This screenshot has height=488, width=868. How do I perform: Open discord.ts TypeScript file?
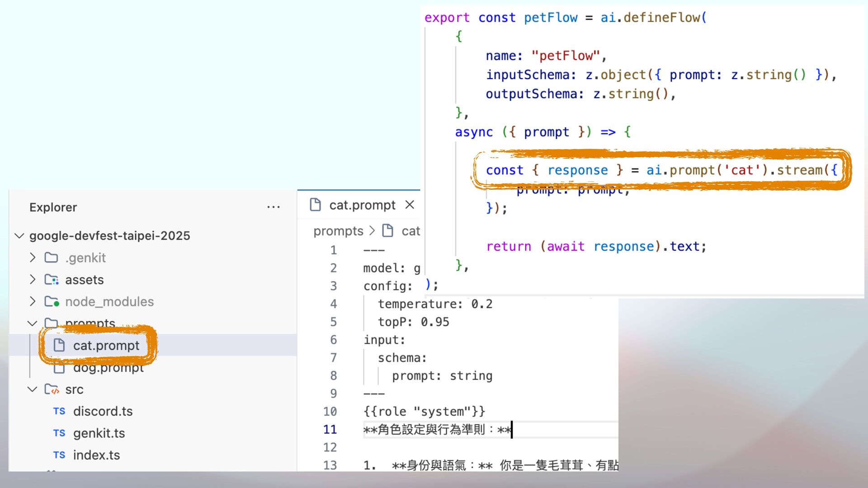point(103,411)
